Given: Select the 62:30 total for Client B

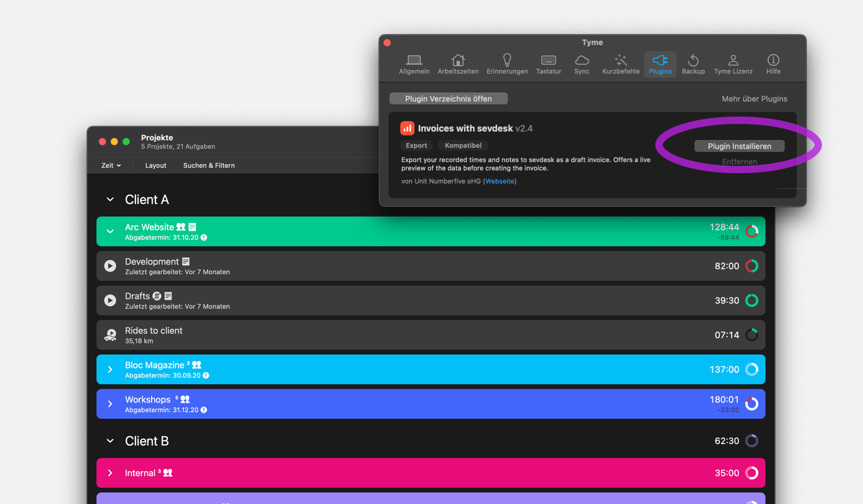Looking at the screenshot, I should (727, 441).
